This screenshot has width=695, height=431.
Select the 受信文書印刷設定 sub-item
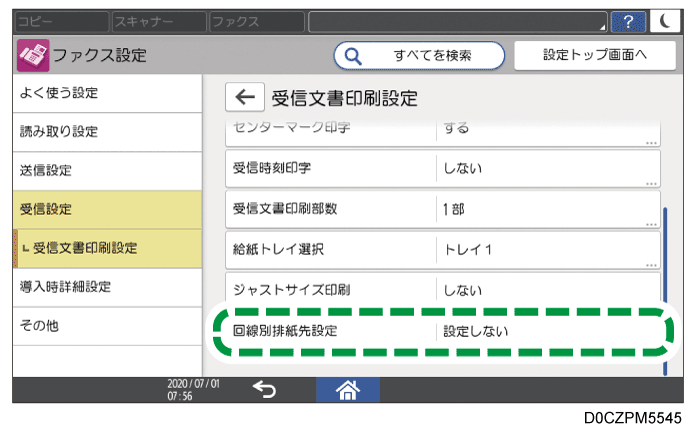[x=107, y=248]
